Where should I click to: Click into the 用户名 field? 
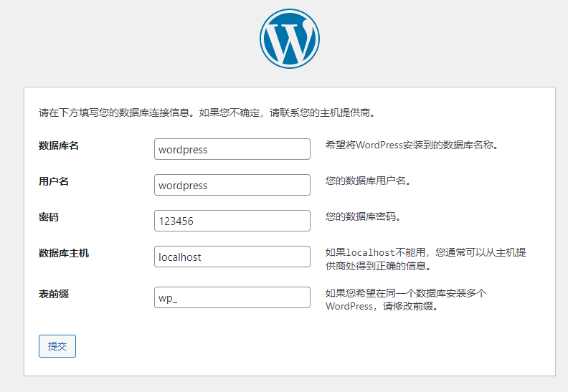(232, 185)
